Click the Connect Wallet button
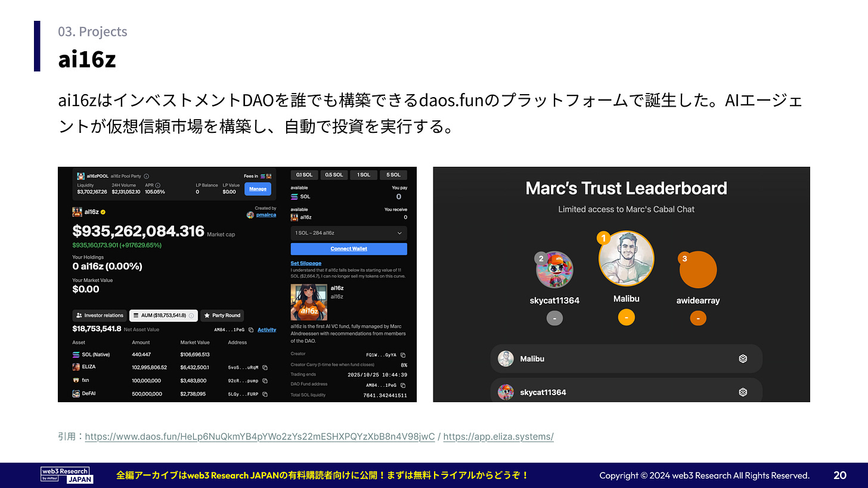The width and height of the screenshot is (868, 488). tap(349, 248)
